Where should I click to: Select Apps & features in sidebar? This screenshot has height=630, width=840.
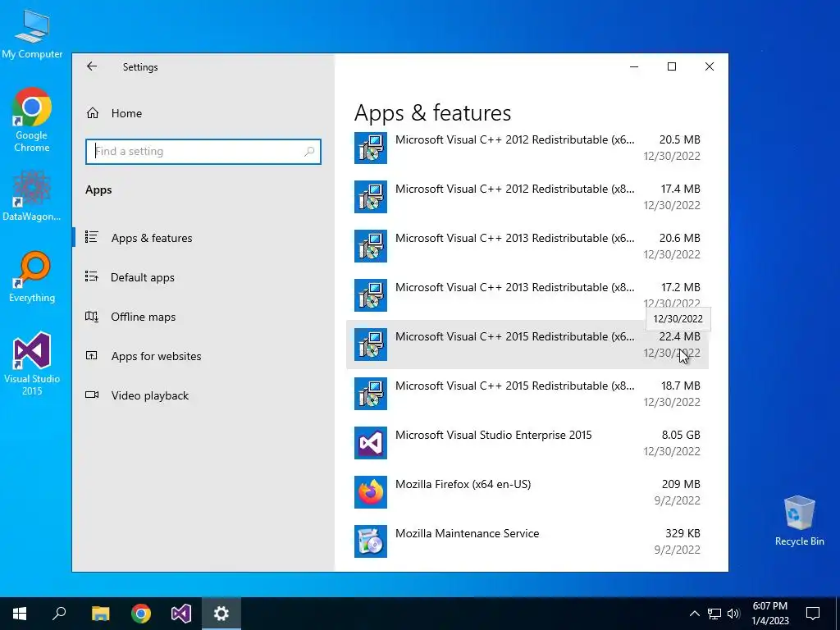(x=203, y=238)
